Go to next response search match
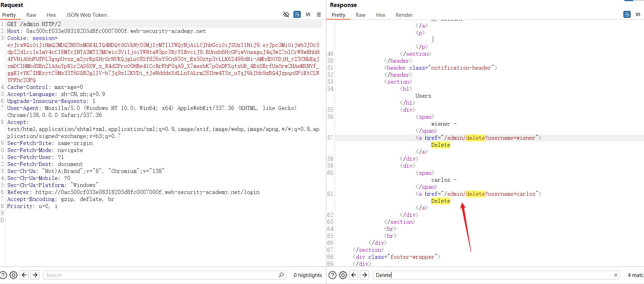 click(365, 275)
